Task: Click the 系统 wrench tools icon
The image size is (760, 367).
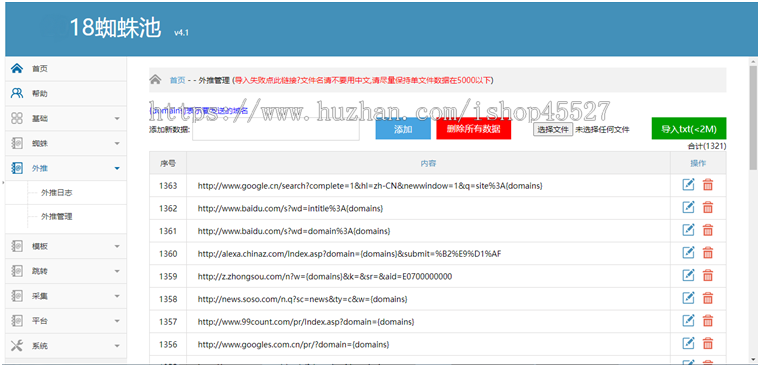Action: pos(17,346)
